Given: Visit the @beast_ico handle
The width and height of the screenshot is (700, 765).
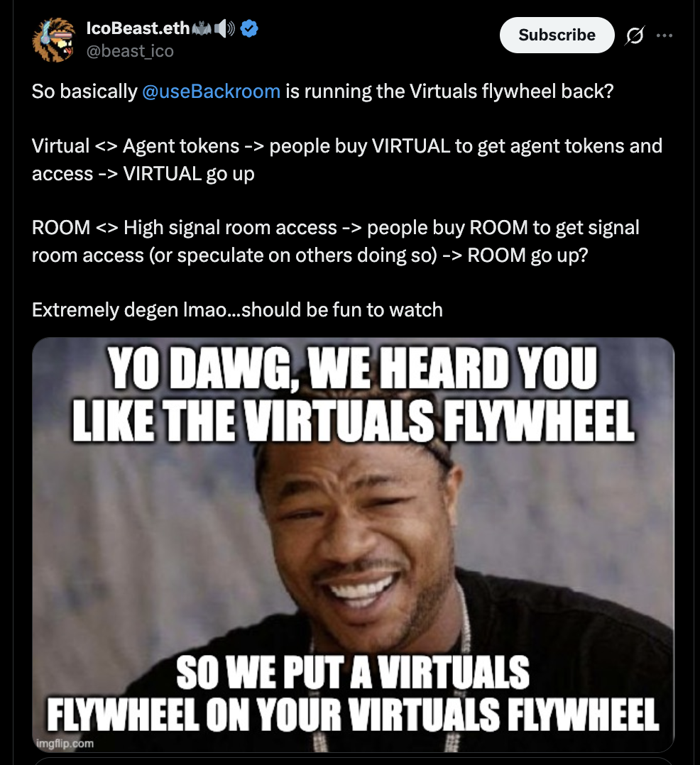Looking at the screenshot, I should (x=130, y=51).
